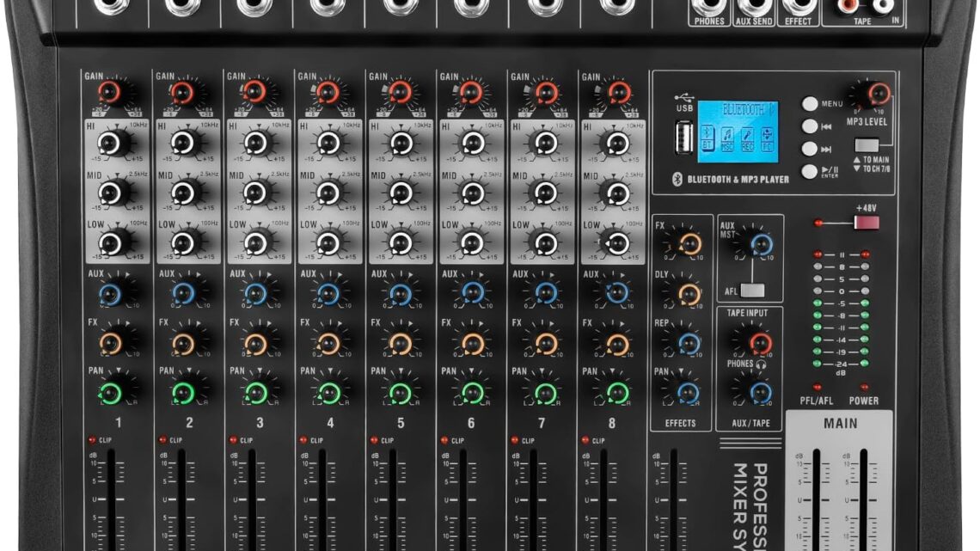Viewport: 980px width, 551px height.
Task: Click the red TAPE INPUT knob
Action: point(759,344)
